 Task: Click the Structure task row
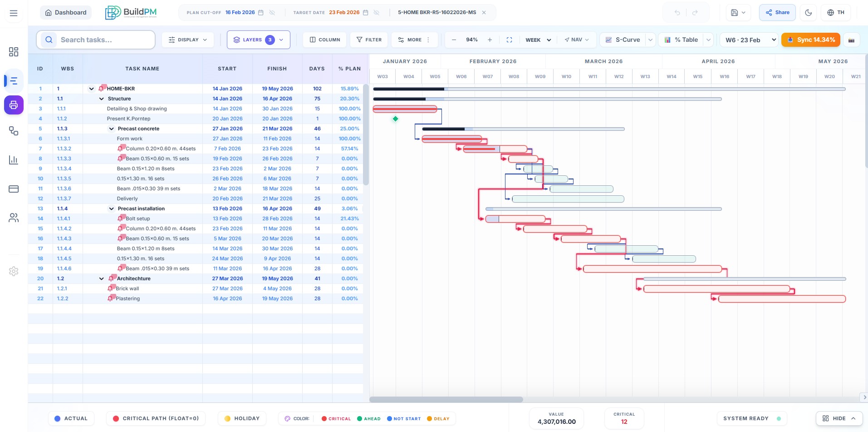click(x=196, y=99)
